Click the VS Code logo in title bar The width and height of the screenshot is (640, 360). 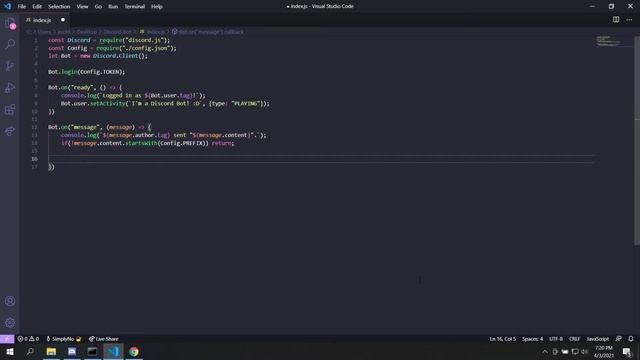tap(7, 6)
